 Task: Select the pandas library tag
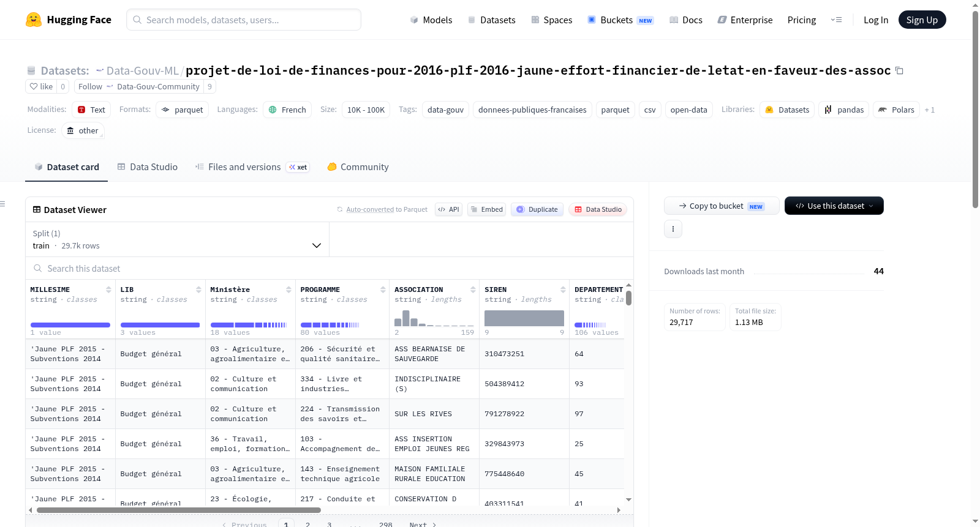point(843,110)
